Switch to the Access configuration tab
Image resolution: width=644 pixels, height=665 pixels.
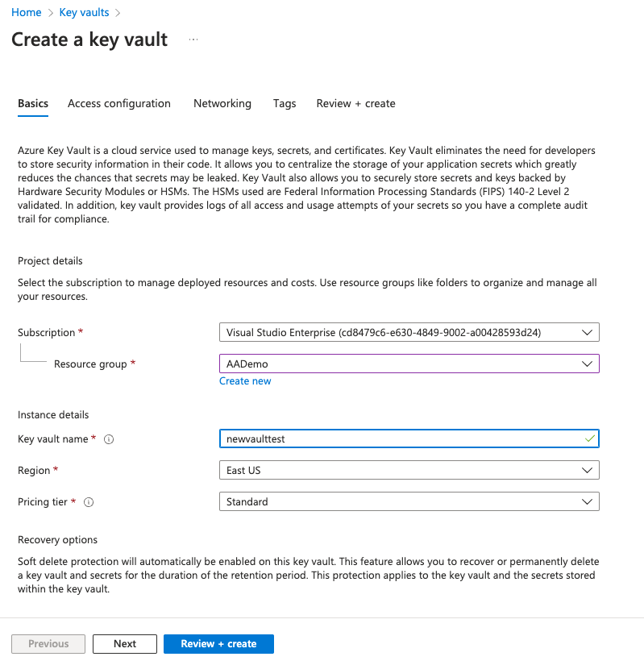click(x=119, y=103)
